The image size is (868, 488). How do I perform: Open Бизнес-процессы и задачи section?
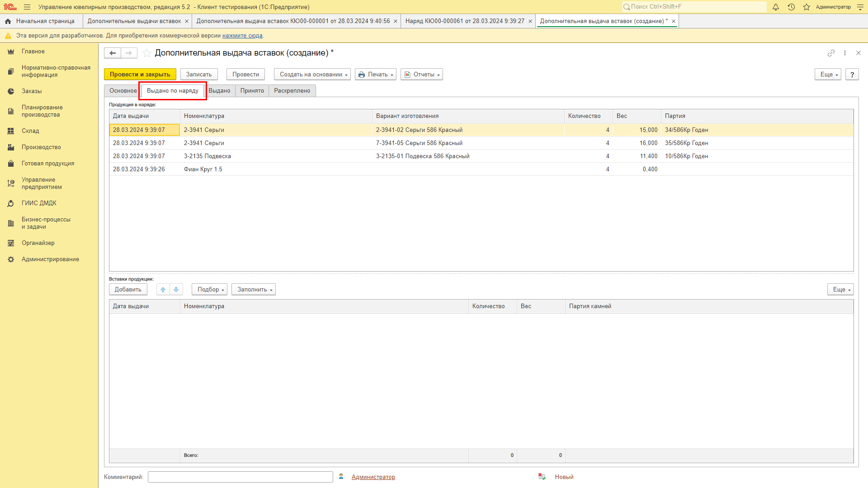click(46, 223)
